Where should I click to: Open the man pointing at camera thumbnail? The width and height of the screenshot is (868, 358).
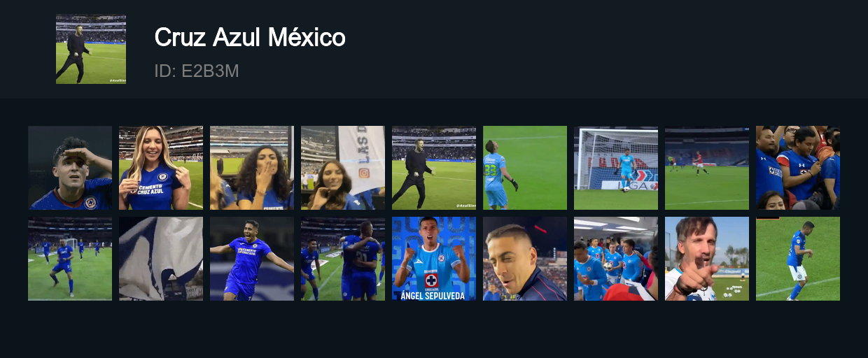(x=707, y=259)
